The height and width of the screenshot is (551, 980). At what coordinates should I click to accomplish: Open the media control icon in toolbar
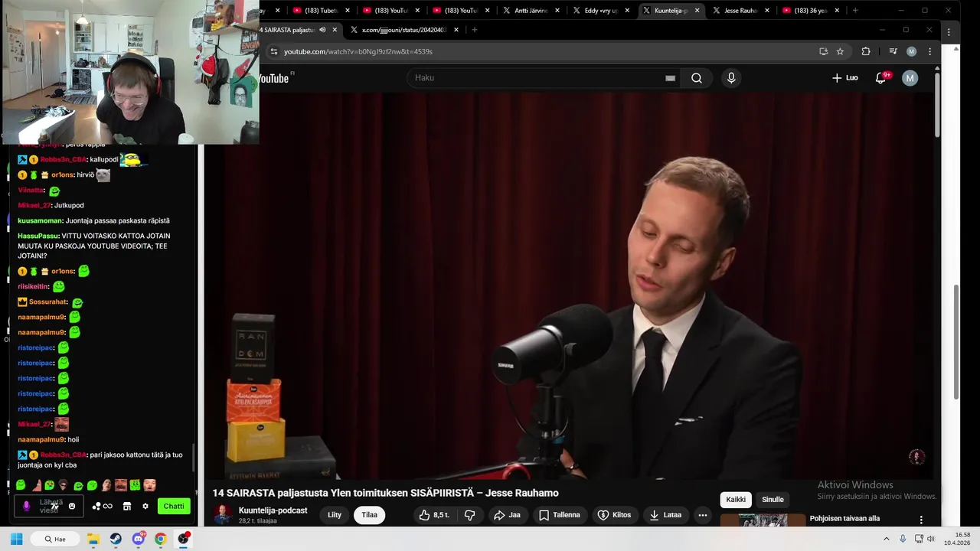pos(893,51)
